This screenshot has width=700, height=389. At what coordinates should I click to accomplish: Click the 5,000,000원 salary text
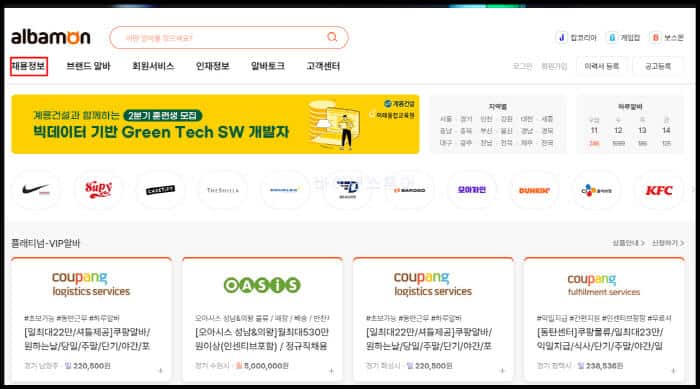click(x=266, y=366)
